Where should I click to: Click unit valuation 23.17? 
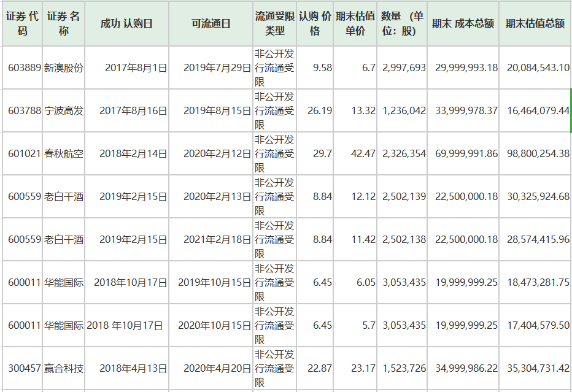(363, 368)
